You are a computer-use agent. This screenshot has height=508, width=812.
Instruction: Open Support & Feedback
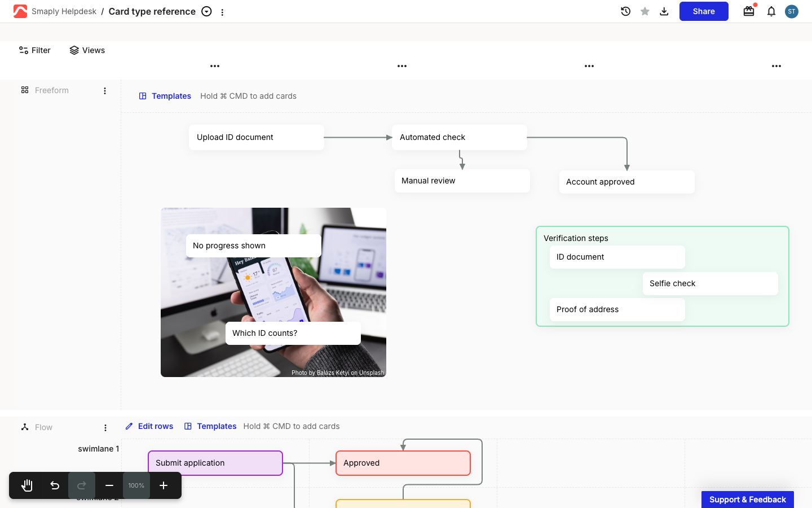pyautogui.click(x=748, y=500)
